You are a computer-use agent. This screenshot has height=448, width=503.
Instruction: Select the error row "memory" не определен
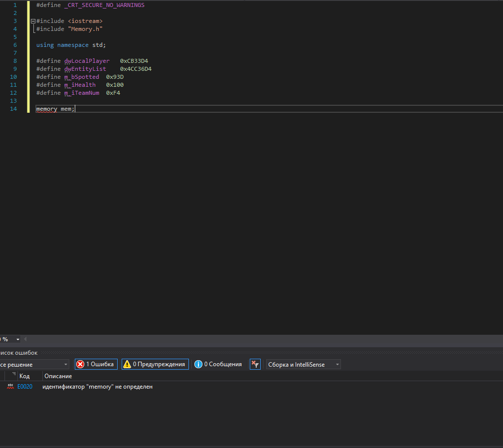(98, 387)
